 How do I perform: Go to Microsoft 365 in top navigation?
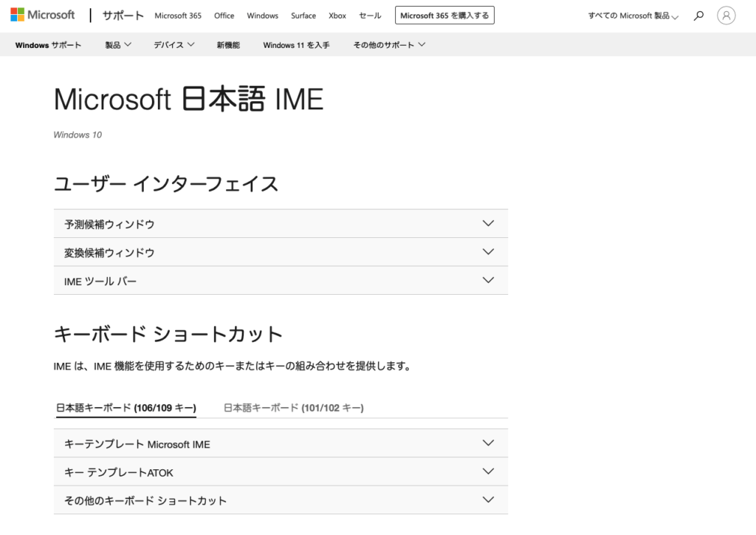(178, 16)
